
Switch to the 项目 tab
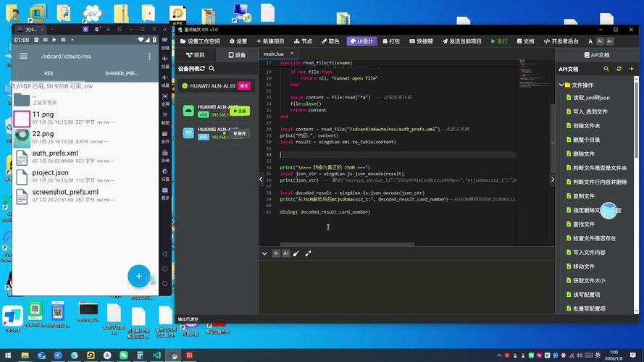coord(196,54)
